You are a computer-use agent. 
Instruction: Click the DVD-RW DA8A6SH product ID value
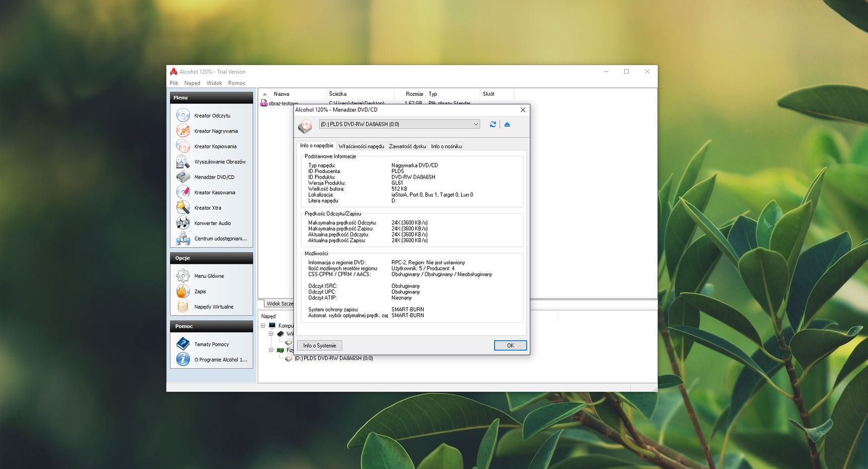[x=413, y=177]
